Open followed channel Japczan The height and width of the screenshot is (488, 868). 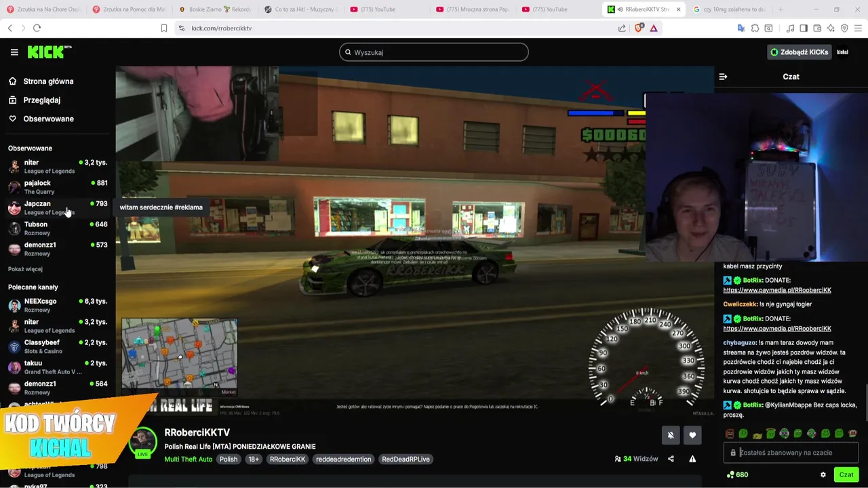(58, 207)
